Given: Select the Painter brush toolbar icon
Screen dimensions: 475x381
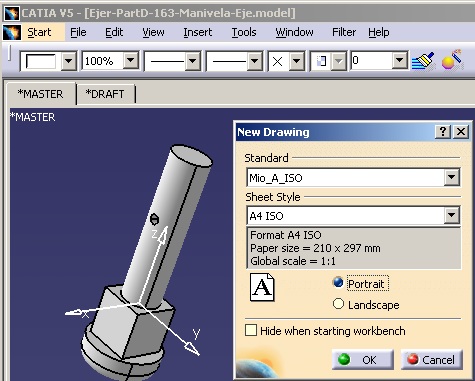Looking at the screenshot, I should 423,61.
